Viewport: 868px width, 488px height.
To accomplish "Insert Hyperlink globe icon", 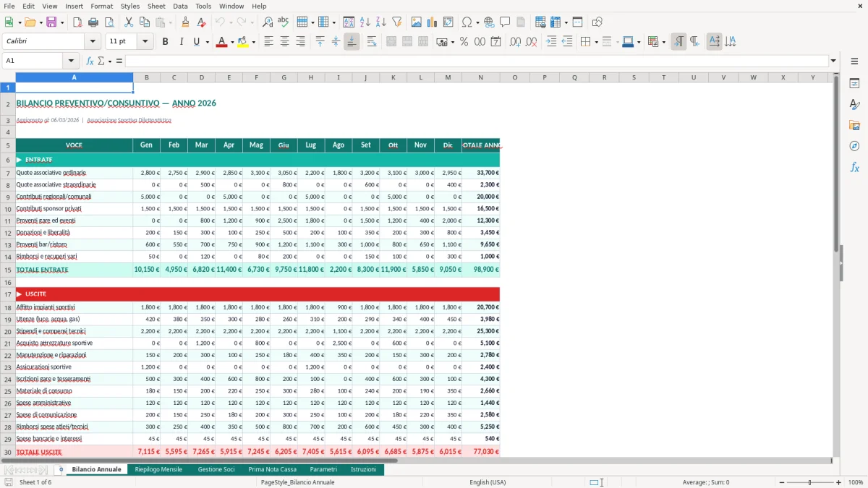I will pos(489,22).
